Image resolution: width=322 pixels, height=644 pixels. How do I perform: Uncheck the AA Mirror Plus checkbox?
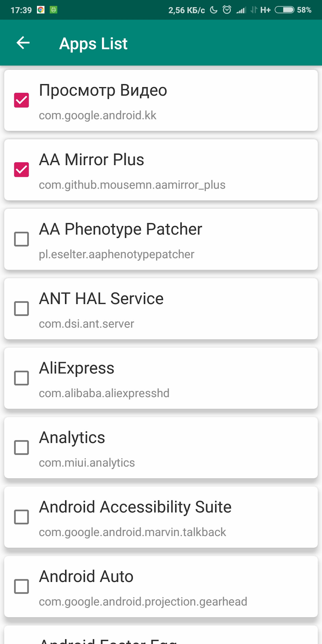(21, 170)
